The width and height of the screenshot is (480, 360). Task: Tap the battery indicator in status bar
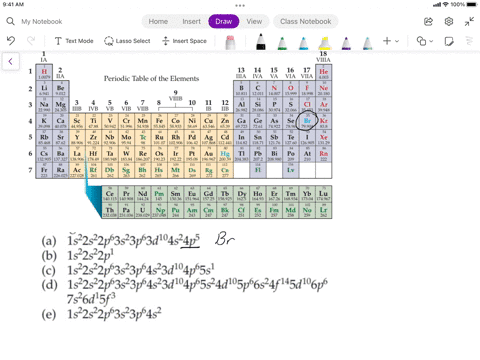(x=472, y=5)
